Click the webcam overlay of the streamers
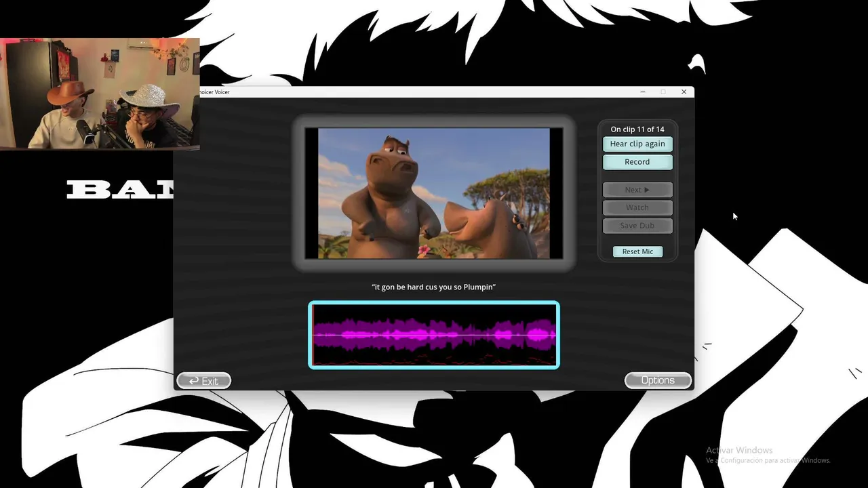868x488 pixels. pos(100,94)
